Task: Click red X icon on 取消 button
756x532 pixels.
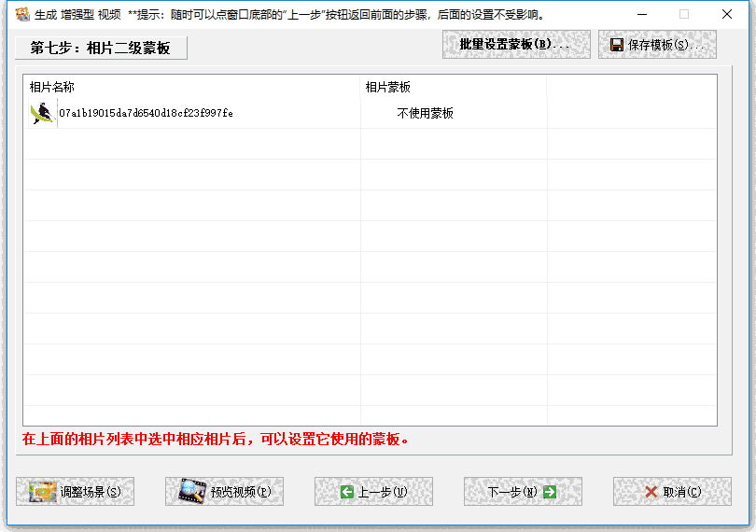Action: [x=651, y=492]
